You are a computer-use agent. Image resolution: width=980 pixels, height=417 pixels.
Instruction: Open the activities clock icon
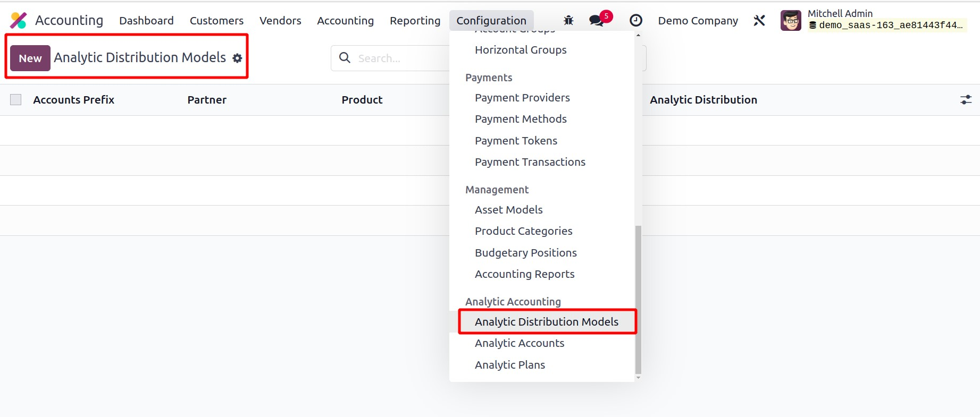pos(635,21)
